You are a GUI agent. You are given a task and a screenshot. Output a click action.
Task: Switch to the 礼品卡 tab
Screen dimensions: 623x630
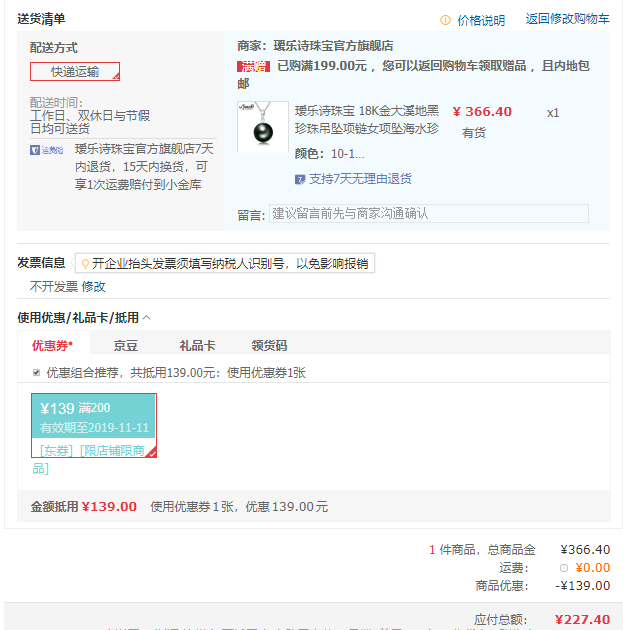pyautogui.click(x=197, y=346)
